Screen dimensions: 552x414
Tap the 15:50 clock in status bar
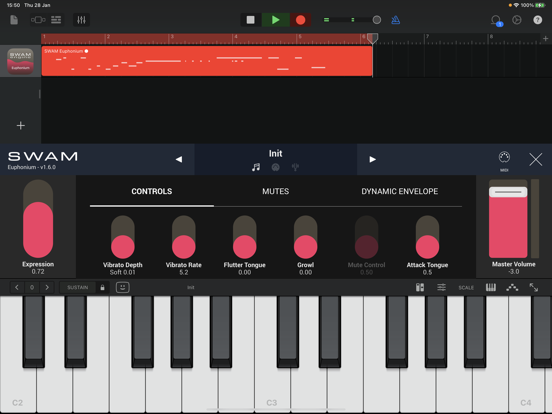pos(14,5)
